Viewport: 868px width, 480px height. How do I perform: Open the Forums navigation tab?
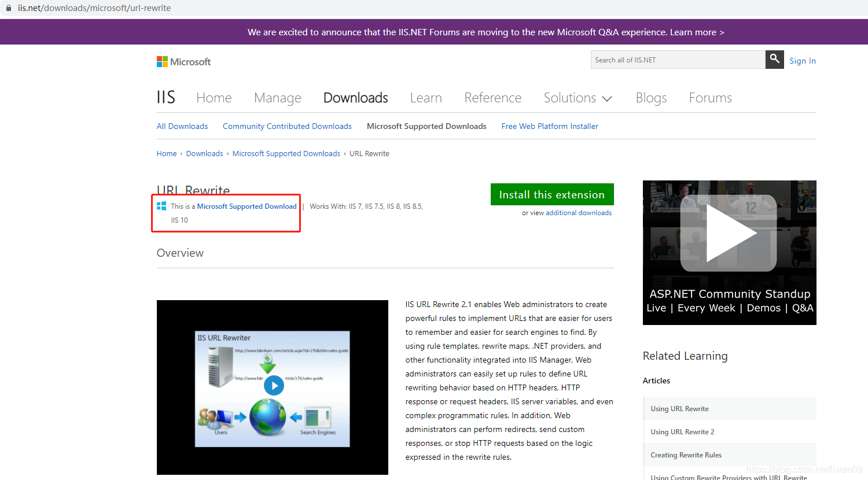[711, 98]
